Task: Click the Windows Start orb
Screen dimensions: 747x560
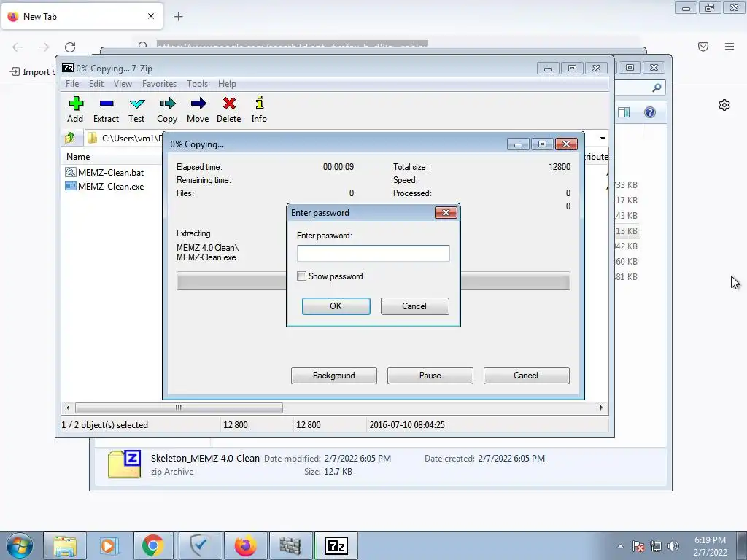Action: coord(19,545)
